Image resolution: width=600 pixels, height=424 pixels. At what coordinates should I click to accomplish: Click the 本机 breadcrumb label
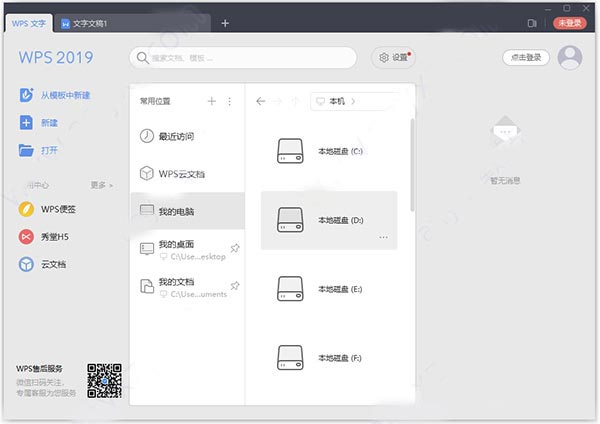(x=337, y=101)
